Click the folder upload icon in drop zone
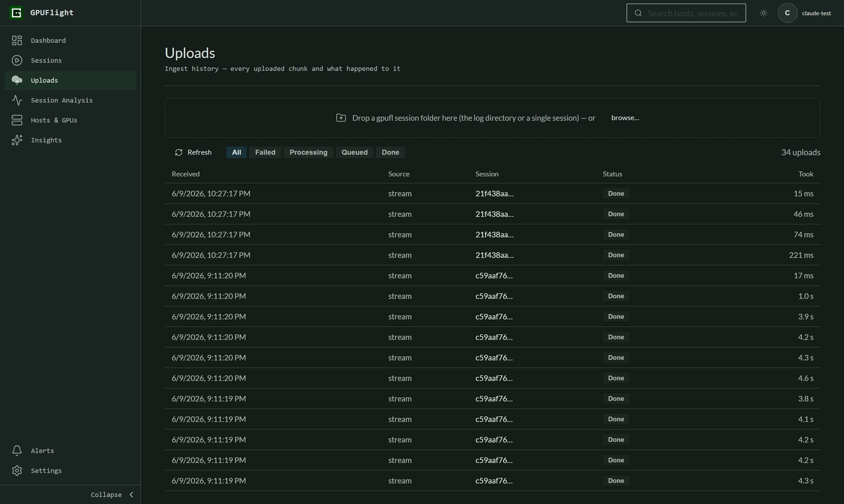Image resolution: width=844 pixels, height=504 pixels. [341, 118]
